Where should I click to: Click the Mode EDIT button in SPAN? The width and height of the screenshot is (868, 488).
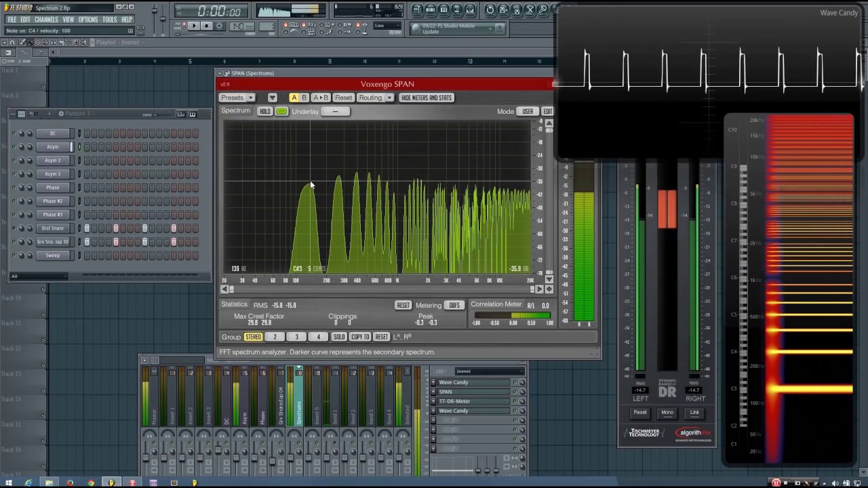pos(547,111)
